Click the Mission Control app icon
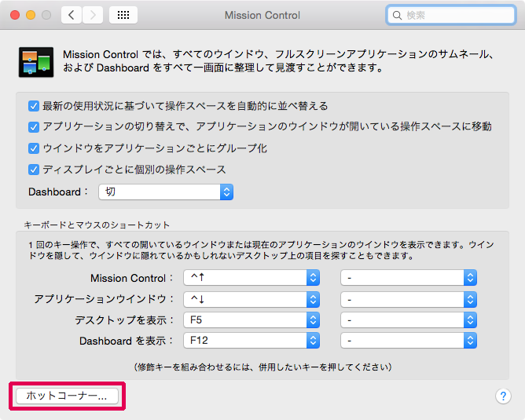Image resolution: width=525 pixels, height=420 pixels. click(x=36, y=62)
